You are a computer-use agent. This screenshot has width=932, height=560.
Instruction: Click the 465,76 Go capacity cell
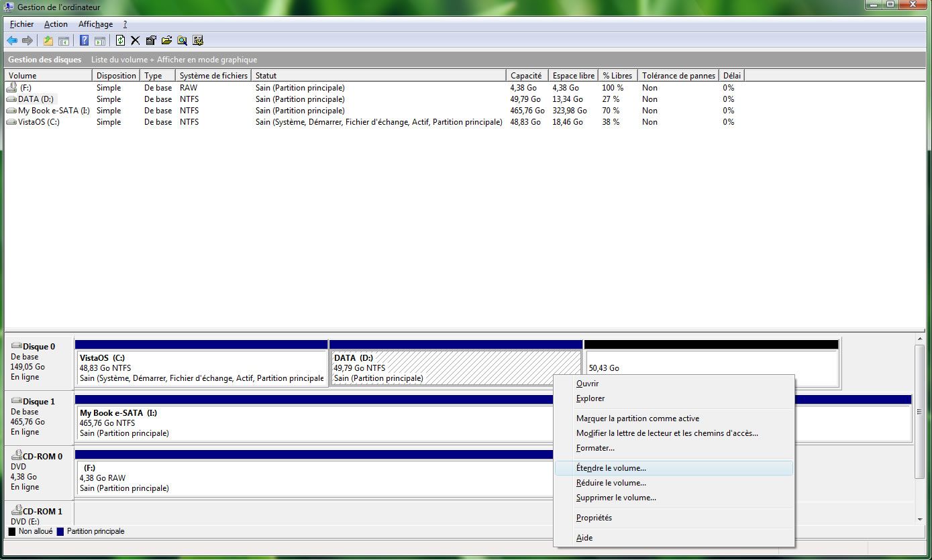[x=527, y=111]
